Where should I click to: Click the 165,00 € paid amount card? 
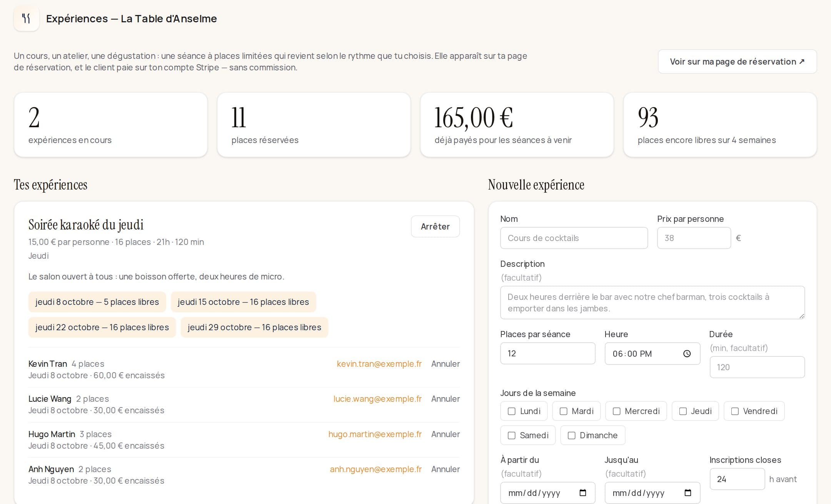pyautogui.click(x=517, y=125)
